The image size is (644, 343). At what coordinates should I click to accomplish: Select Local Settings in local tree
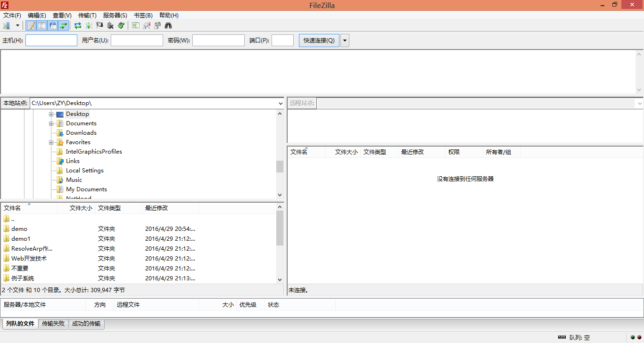pos(85,171)
